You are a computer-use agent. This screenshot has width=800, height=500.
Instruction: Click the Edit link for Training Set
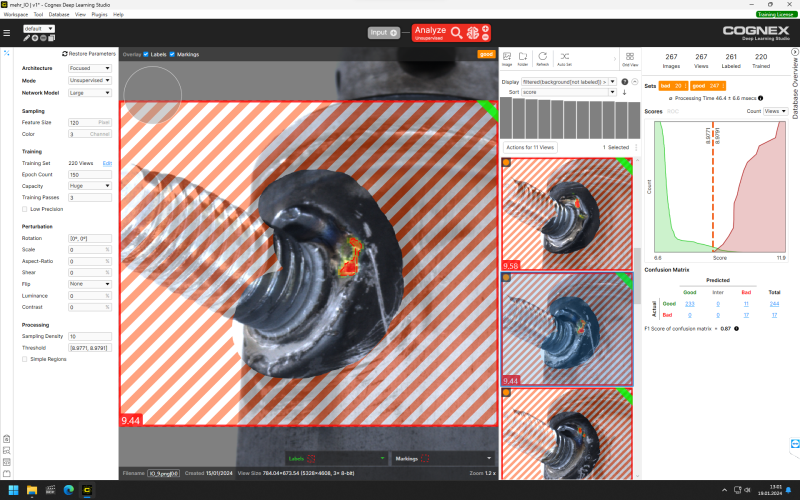(107, 163)
